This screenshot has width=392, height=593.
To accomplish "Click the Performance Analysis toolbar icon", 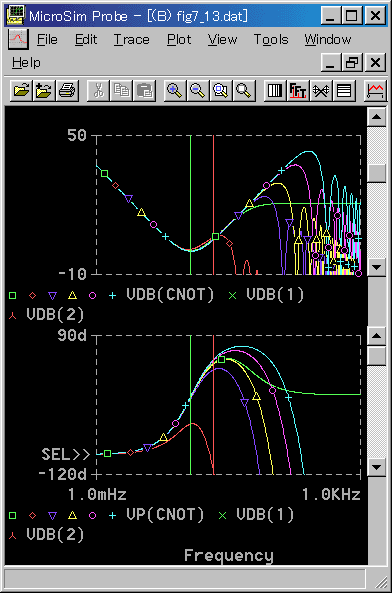I will (x=321, y=91).
